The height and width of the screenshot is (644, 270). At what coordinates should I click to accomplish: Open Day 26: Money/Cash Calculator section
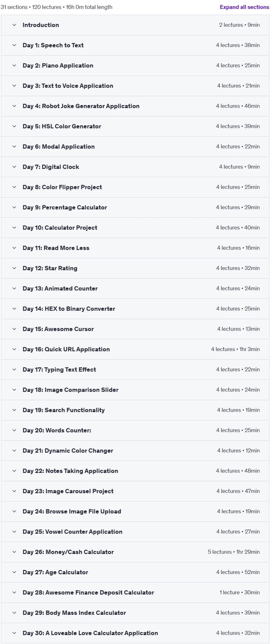[135, 552]
